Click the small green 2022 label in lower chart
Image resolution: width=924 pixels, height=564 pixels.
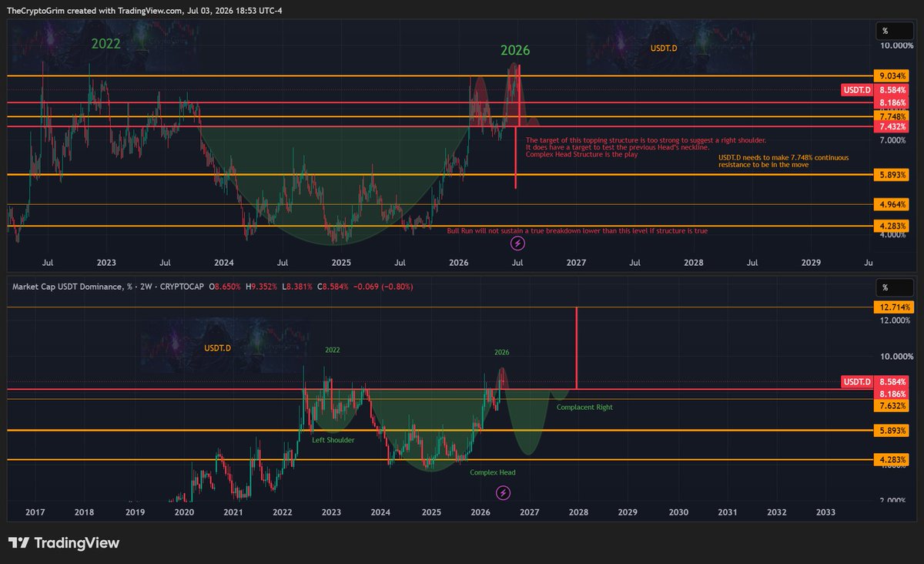pos(332,350)
